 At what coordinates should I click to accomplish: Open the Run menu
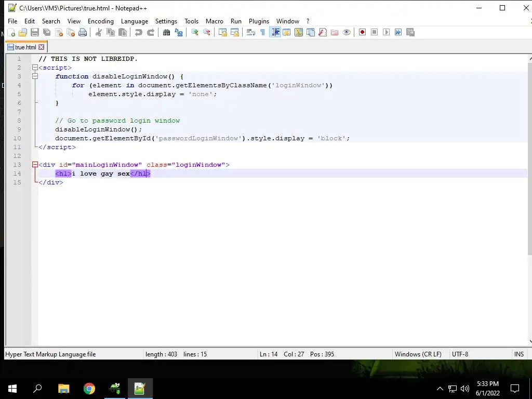click(x=236, y=21)
